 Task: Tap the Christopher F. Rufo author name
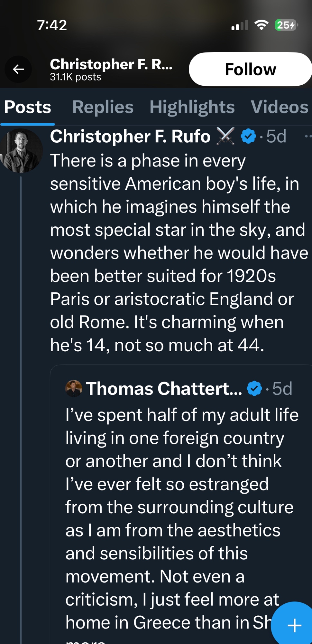[130, 136]
